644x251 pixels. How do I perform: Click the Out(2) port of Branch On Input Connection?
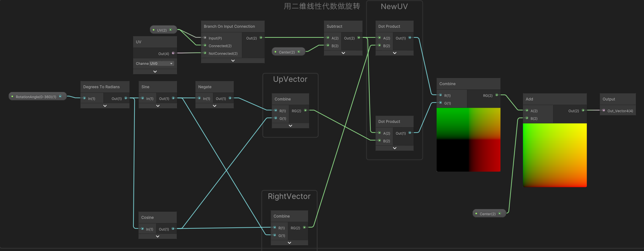pyautogui.click(x=261, y=38)
